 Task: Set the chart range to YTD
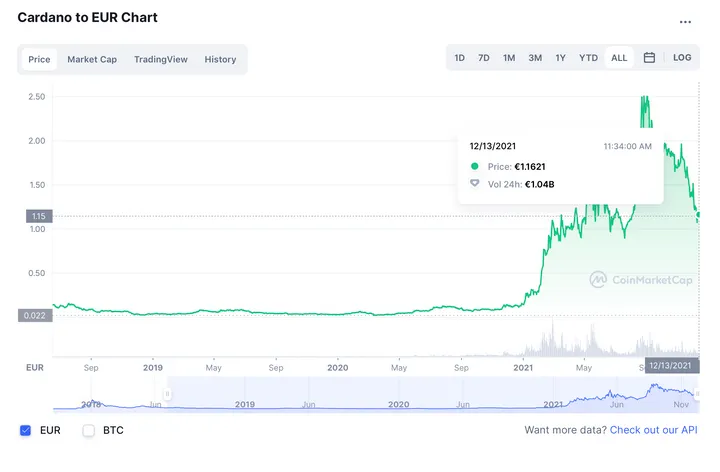coord(588,58)
